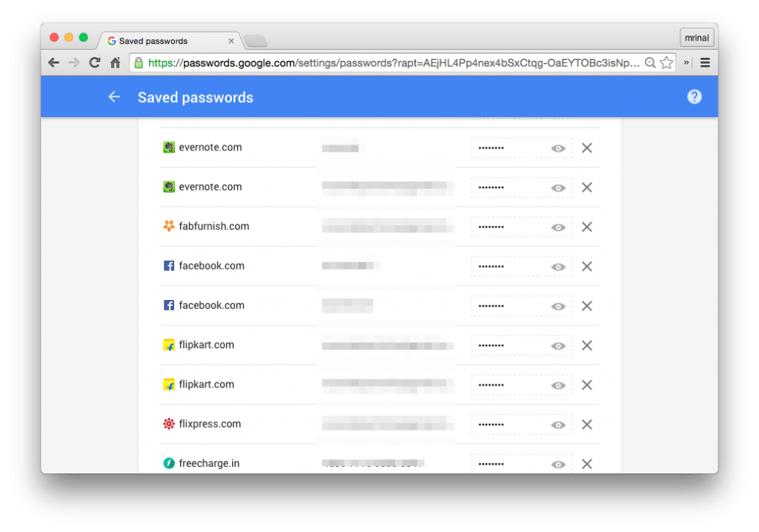Bookmark this page with the star
759x532 pixels.
point(666,62)
